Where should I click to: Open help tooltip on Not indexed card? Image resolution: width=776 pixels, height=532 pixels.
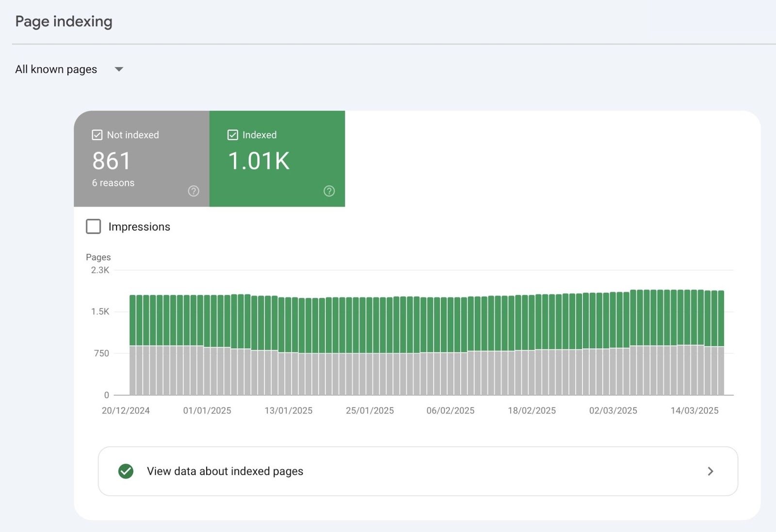pyautogui.click(x=193, y=191)
